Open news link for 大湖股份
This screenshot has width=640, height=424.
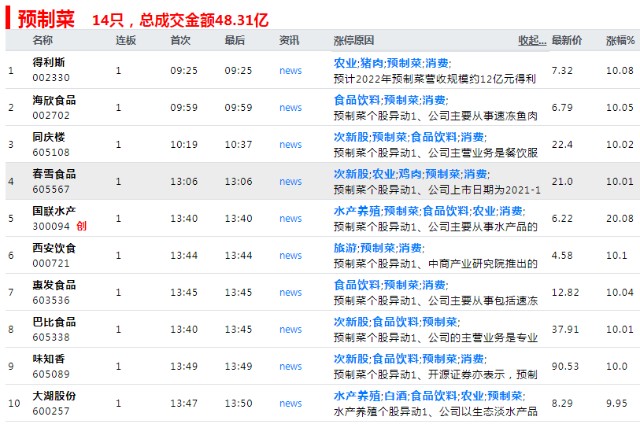(x=290, y=403)
